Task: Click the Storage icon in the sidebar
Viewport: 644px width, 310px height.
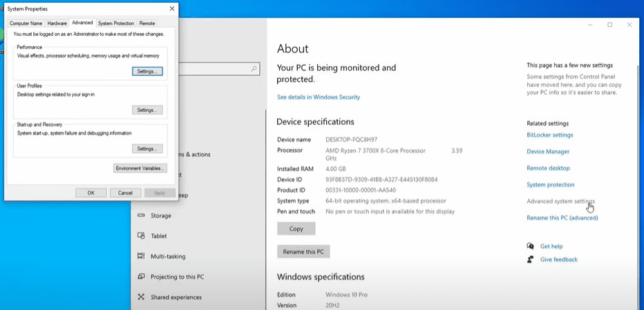Action: tap(139, 215)
